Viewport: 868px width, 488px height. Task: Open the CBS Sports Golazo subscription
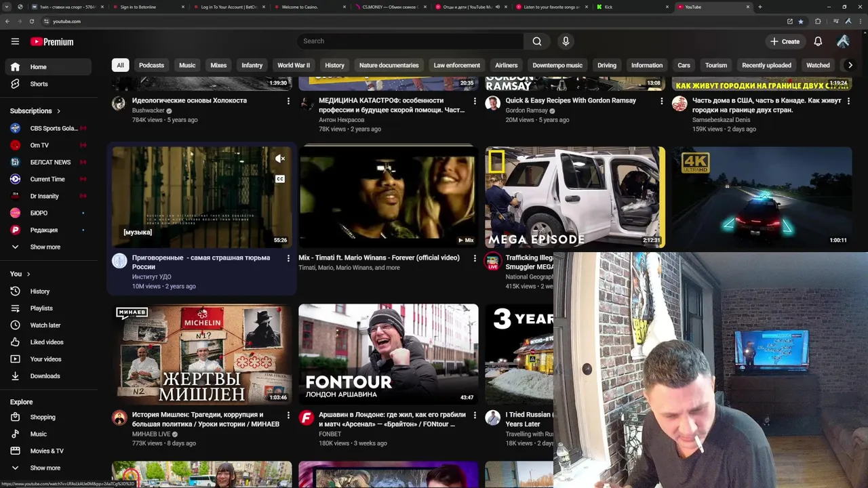[x=47, y=128]
